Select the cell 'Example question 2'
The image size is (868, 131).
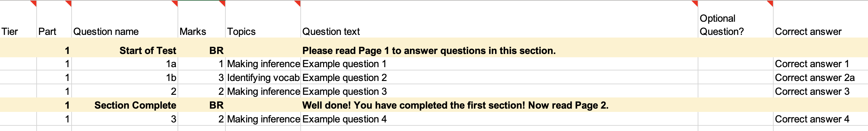point(499,78)
